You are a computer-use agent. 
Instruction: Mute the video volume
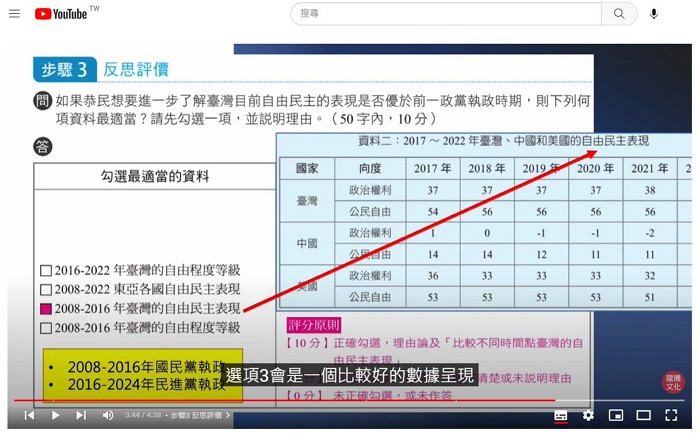click(108, 415)
